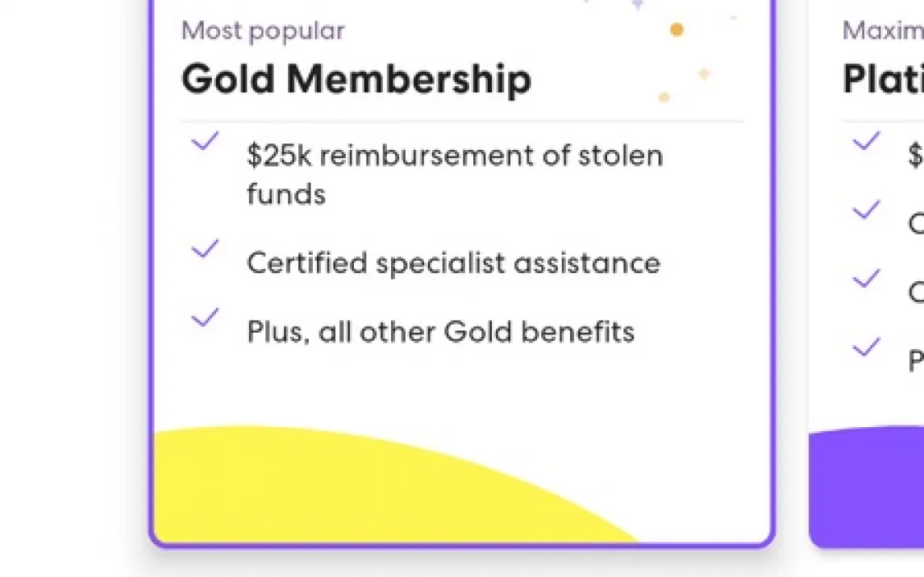Click the partially visible Maxim label
The image size is (924, 577).
883,31
